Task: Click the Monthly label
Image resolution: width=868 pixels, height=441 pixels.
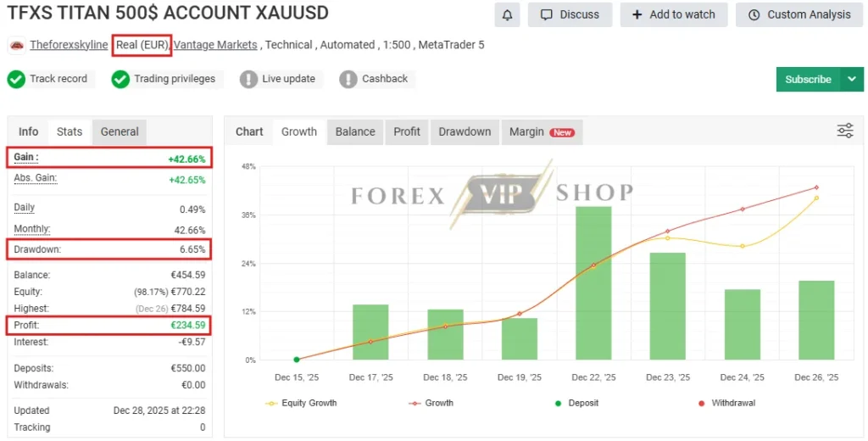Action: pyautogui.click(x=32, y=229)
